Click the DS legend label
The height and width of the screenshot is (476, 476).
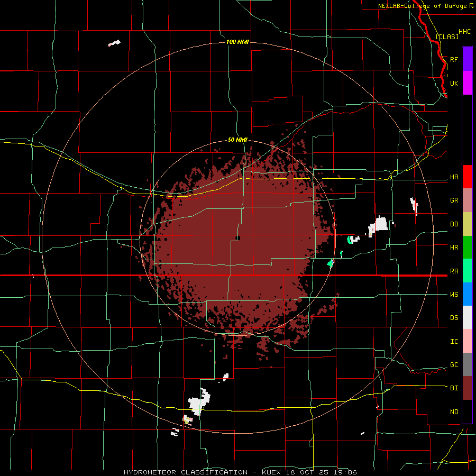tap(454, 318)
